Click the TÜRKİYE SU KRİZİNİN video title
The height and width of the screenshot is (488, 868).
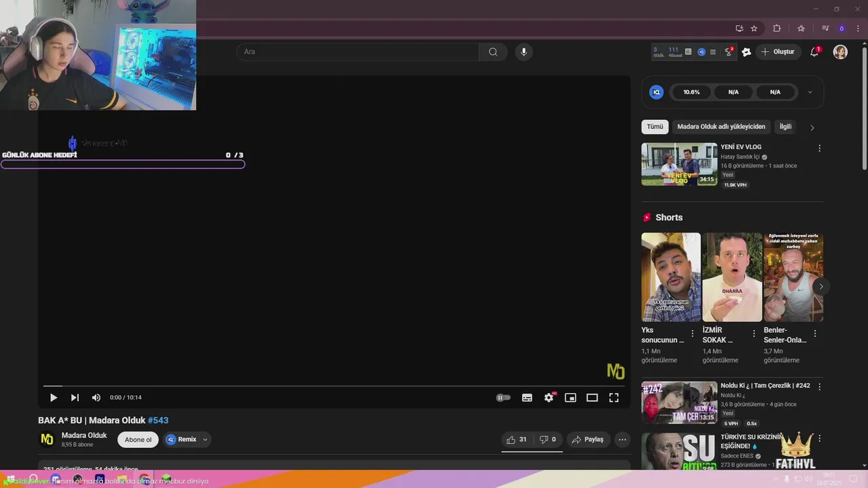click(x=751, y=441)
